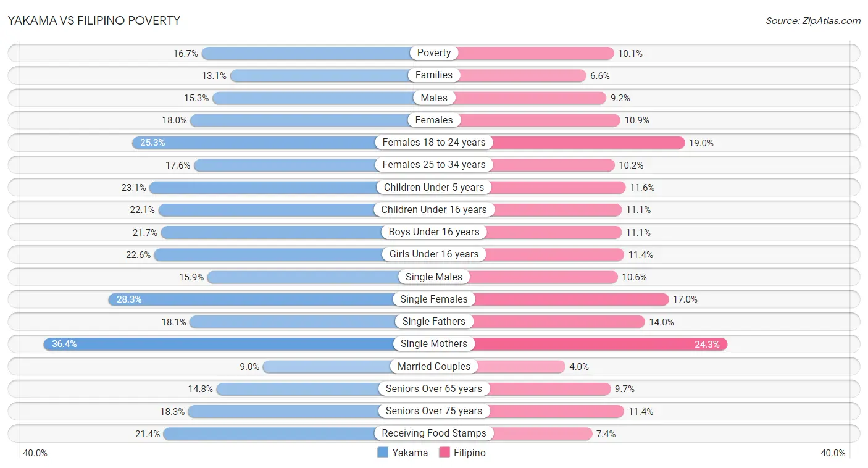Click the Females 18 to 24 years label

434,143
